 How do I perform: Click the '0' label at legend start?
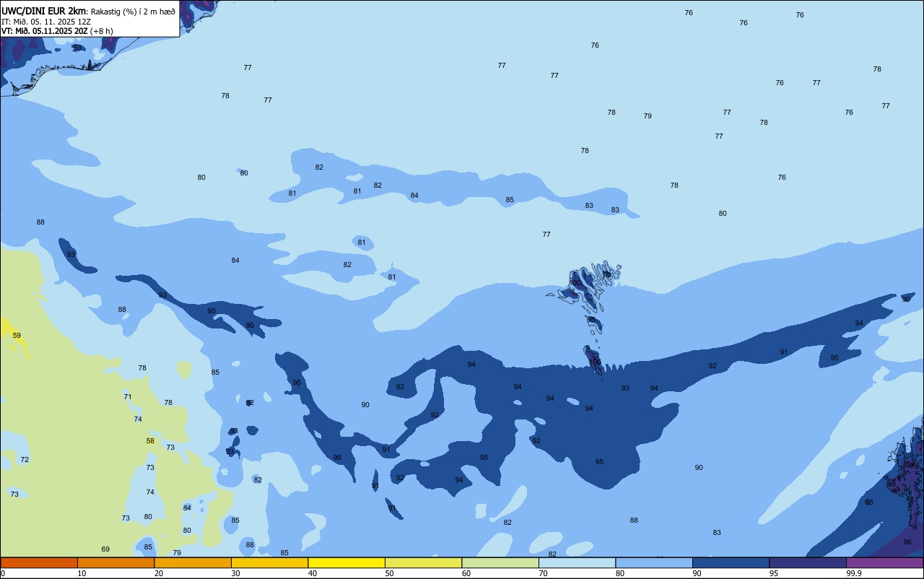click(x=3, y=573)
